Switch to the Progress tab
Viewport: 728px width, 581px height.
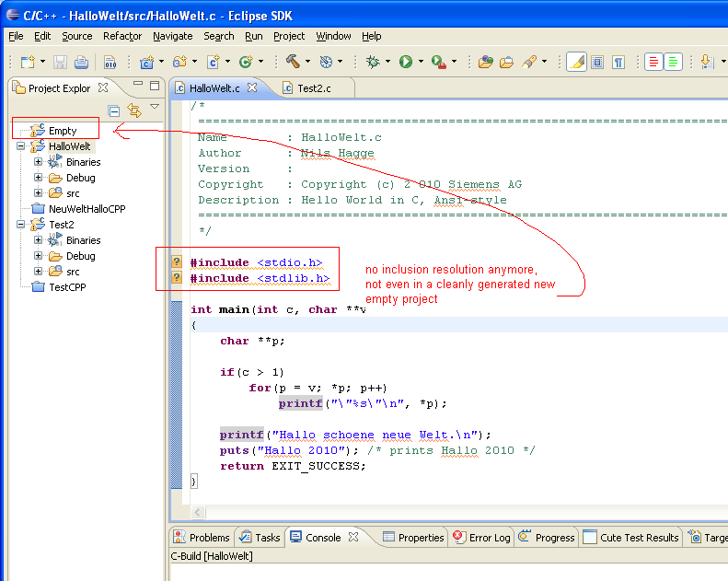(x=547, y=538)
